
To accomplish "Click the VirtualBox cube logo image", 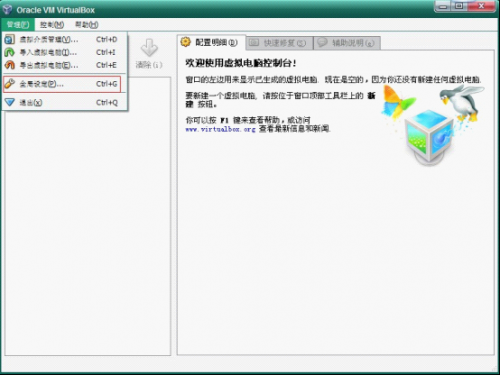I will (x=429, y=137).
